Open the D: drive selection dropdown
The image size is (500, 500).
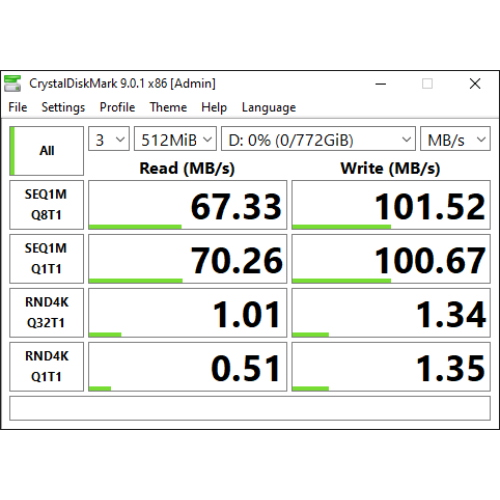[x=318, y=139]
